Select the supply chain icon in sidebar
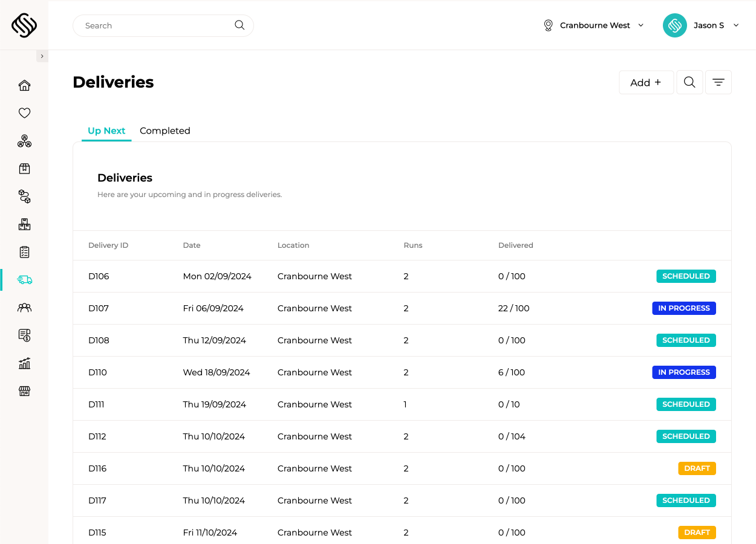The image size is (756, 544). click(24, 196)
